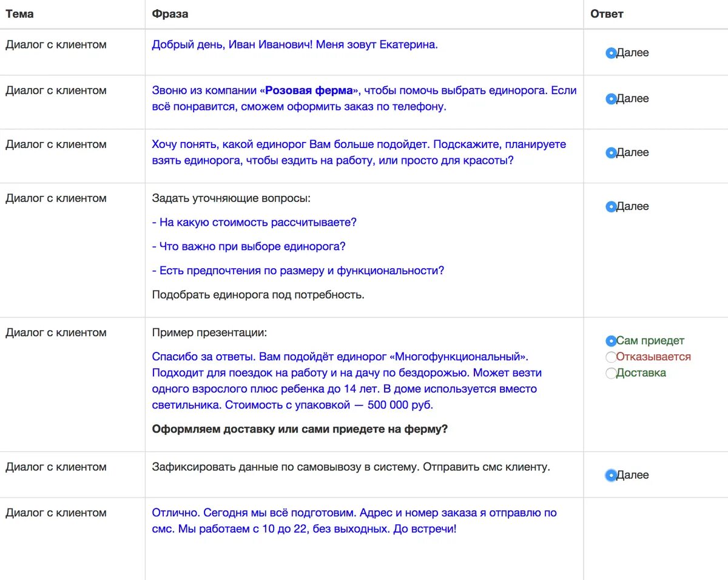Choose 'Отказывается' radio option

coord(611,357)
